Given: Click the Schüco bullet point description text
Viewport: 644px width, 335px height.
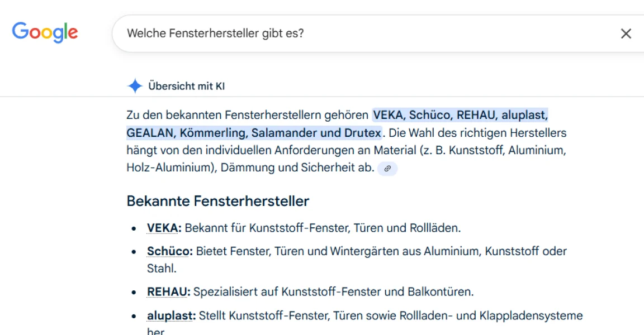Looking at the screenshot, I should [x=363, y=251].
